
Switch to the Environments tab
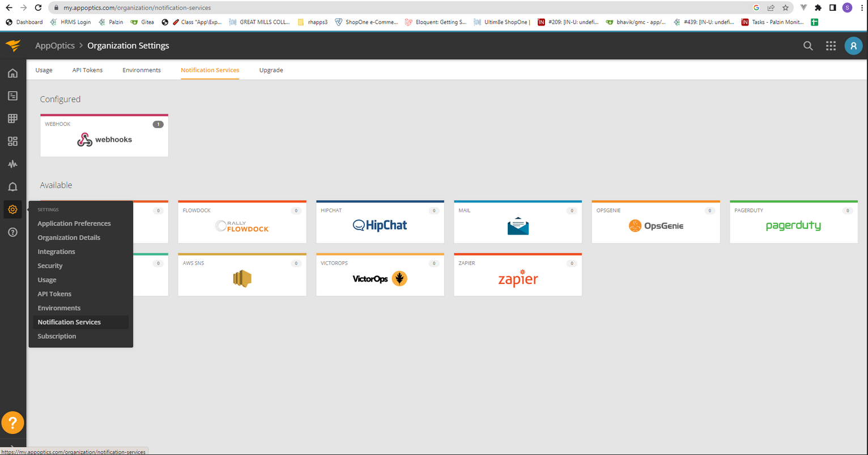142,70
